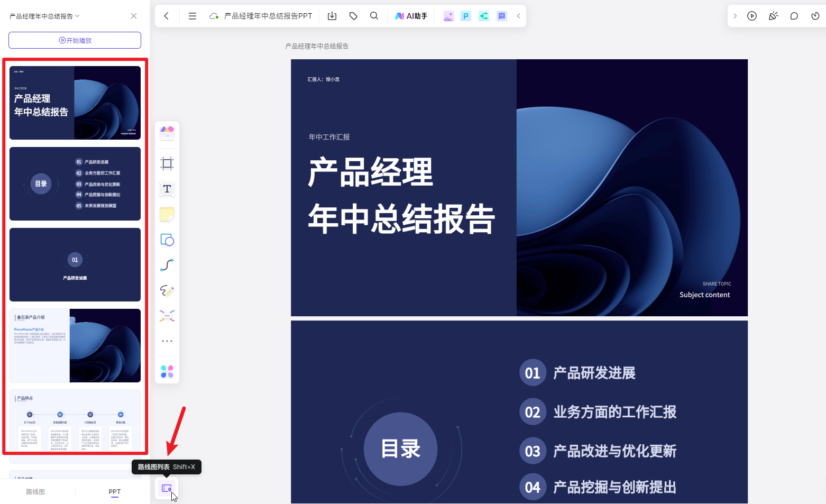Open the search magnifier icon
The image size is (826, 504).
point(374,16)
